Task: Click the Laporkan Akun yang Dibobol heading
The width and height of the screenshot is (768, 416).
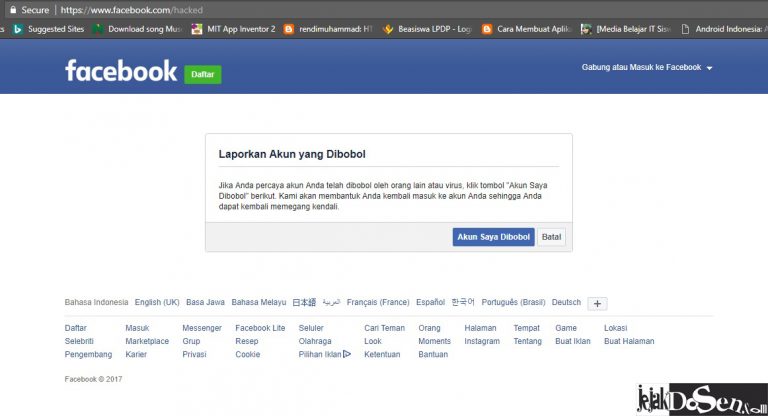Action: pos(292,154)
